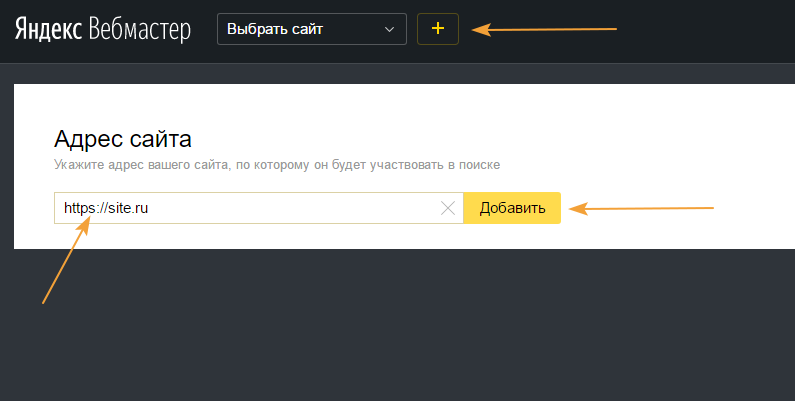
Task: Focus the site address input field
Action: coord(259,208)
